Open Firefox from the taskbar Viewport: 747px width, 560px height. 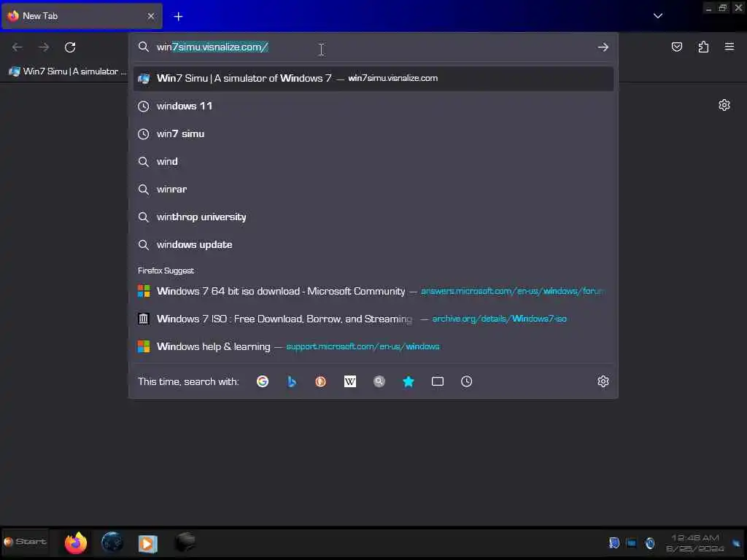click(x=76, y=542)
